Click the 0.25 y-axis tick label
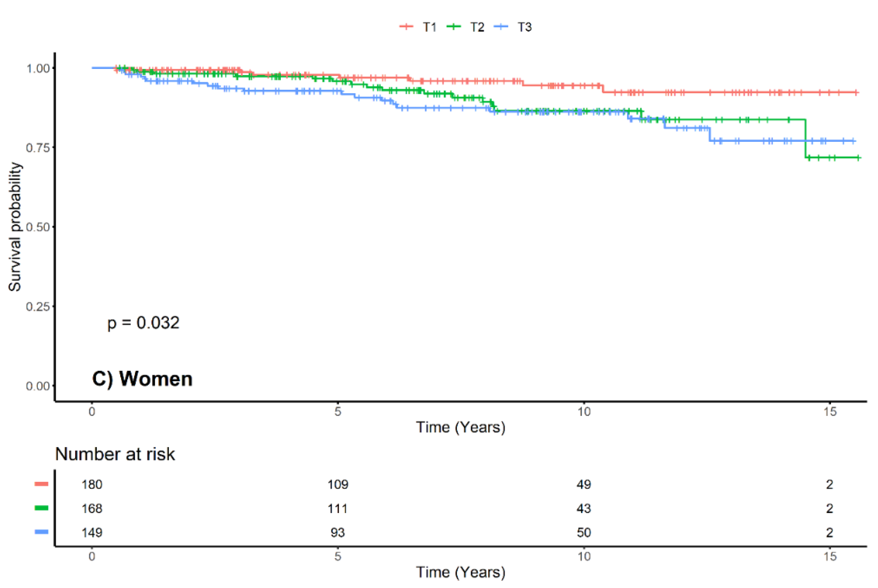This screenshot has width=878, height=588. (x=38, y=307)
